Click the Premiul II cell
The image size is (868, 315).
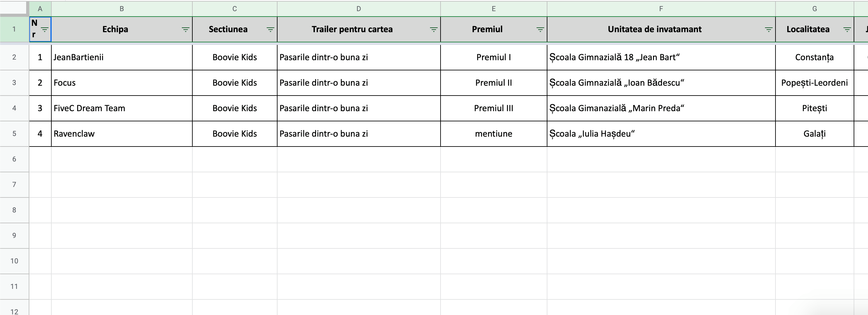click(493, 83)
